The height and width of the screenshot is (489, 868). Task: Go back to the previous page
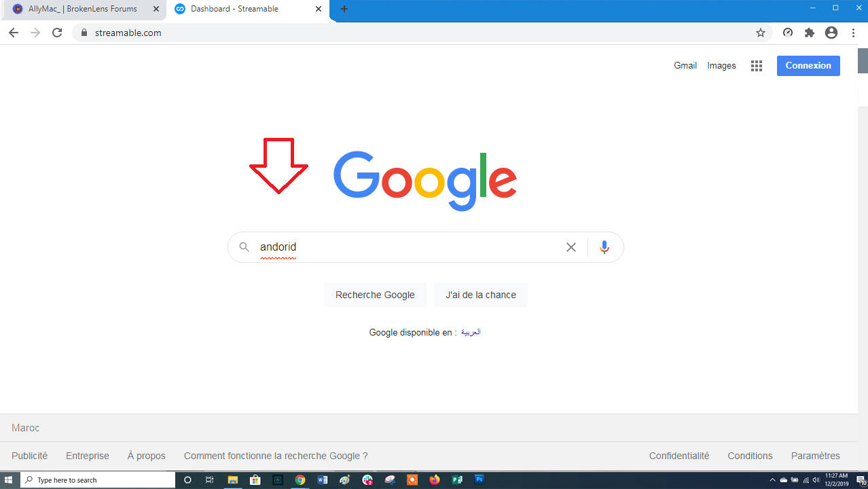click(x=14, y=33)
